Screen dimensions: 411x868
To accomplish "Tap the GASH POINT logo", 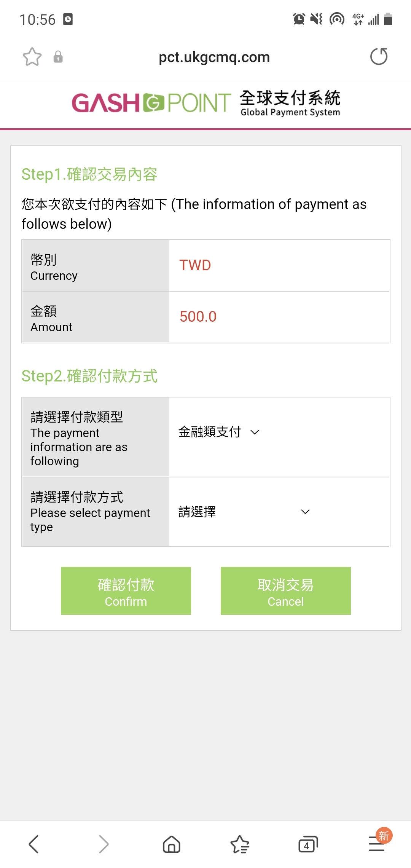I will (x=151, y=102).
